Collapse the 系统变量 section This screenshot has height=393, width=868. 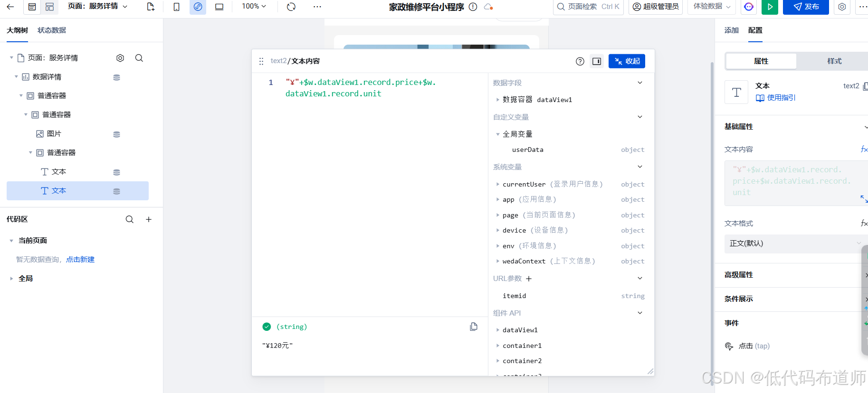tap(639, 167)
